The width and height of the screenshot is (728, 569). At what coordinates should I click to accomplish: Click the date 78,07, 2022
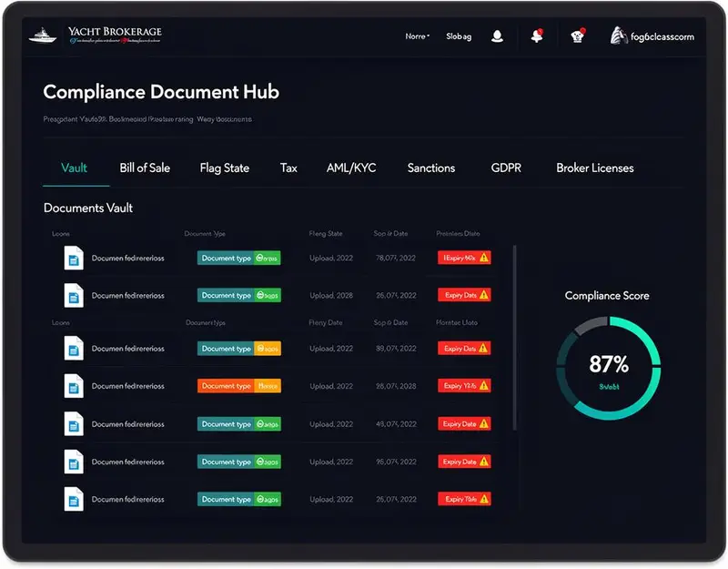[396, 258]
